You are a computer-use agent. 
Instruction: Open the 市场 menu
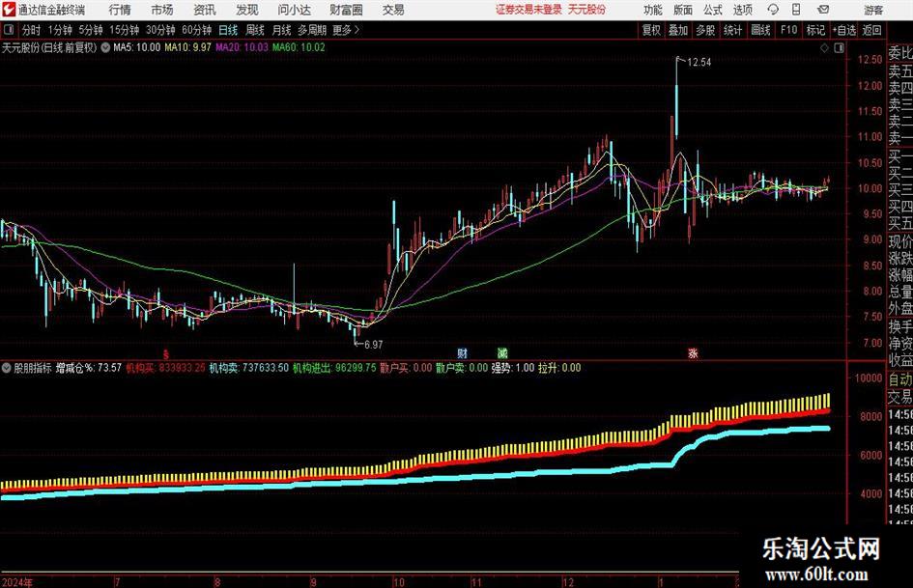tap(162, 10)
